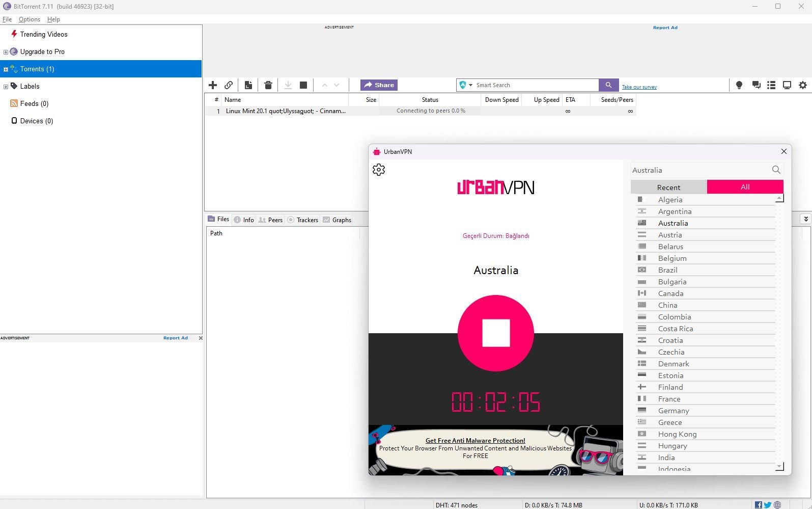Move torrent up the queue
The image size is (812, 509).
pyautogui.click(x=324, y=85)
